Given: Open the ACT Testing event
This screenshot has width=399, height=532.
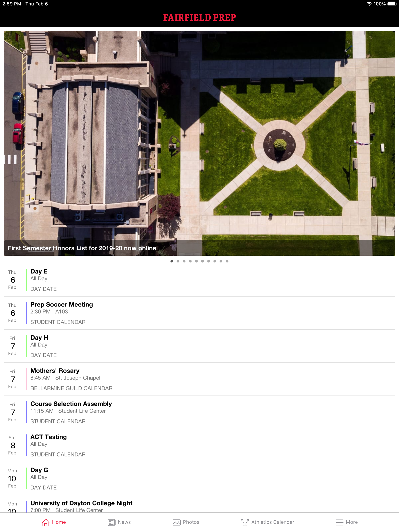Looking at the screenshot, I should click(x=49, y=437).
